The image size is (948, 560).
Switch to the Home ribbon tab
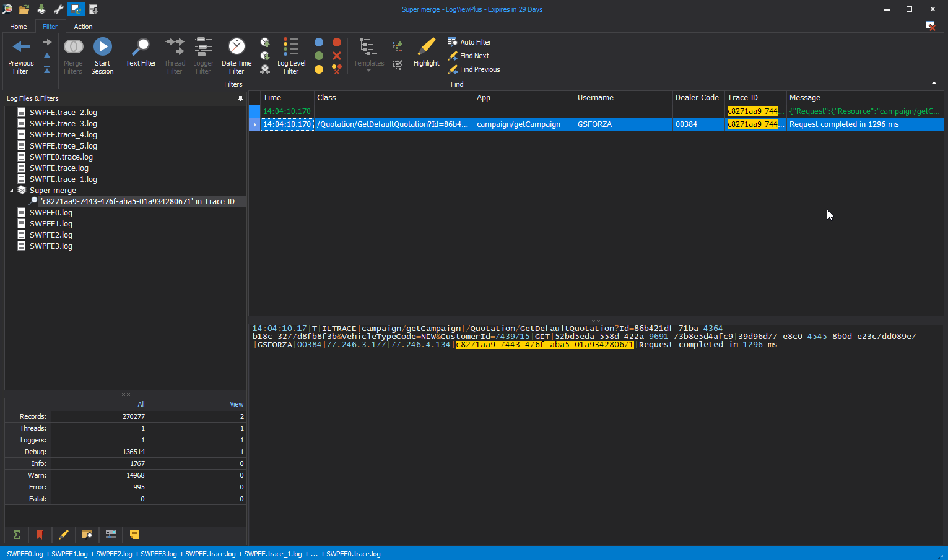pyautogui.click(x=19, y=27)
